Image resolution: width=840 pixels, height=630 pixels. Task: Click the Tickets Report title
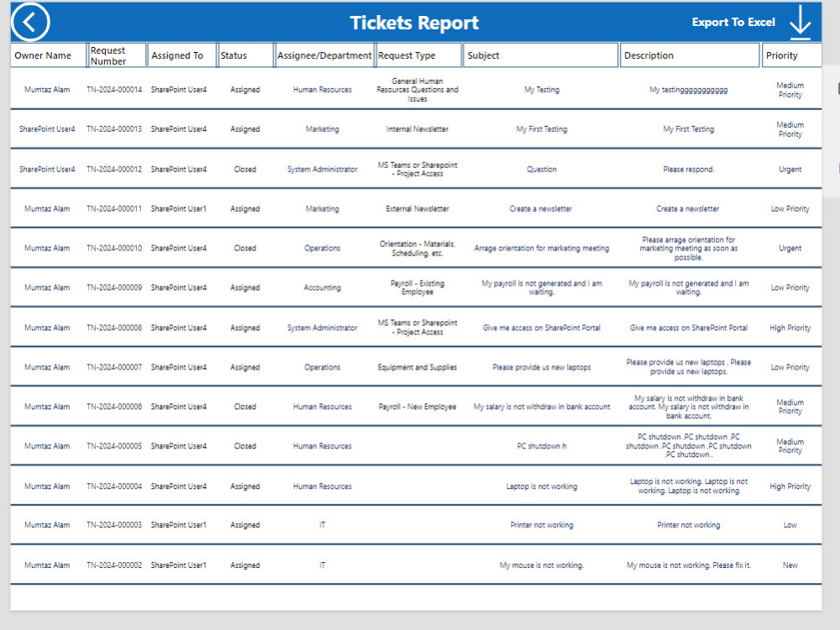[414, 23]
